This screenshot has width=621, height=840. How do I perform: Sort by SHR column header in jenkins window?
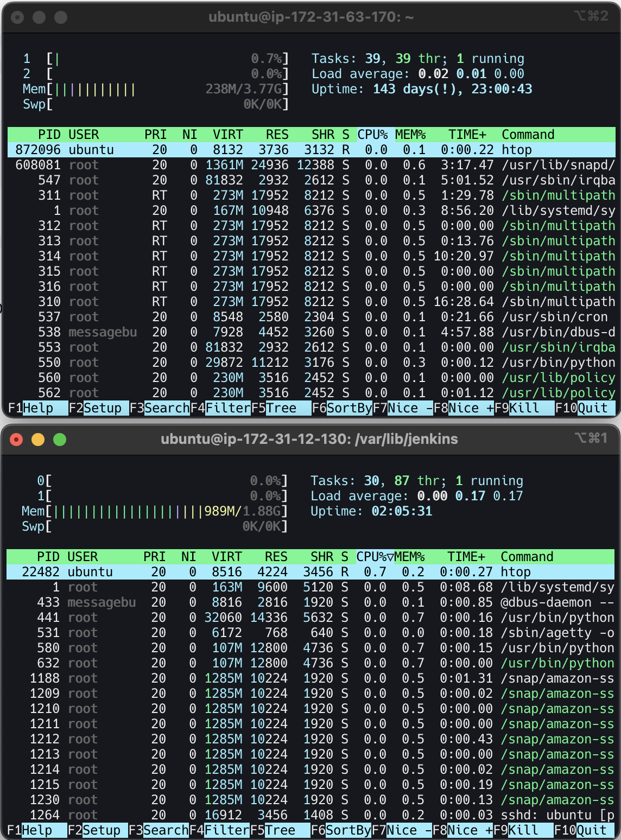[322, 557]
